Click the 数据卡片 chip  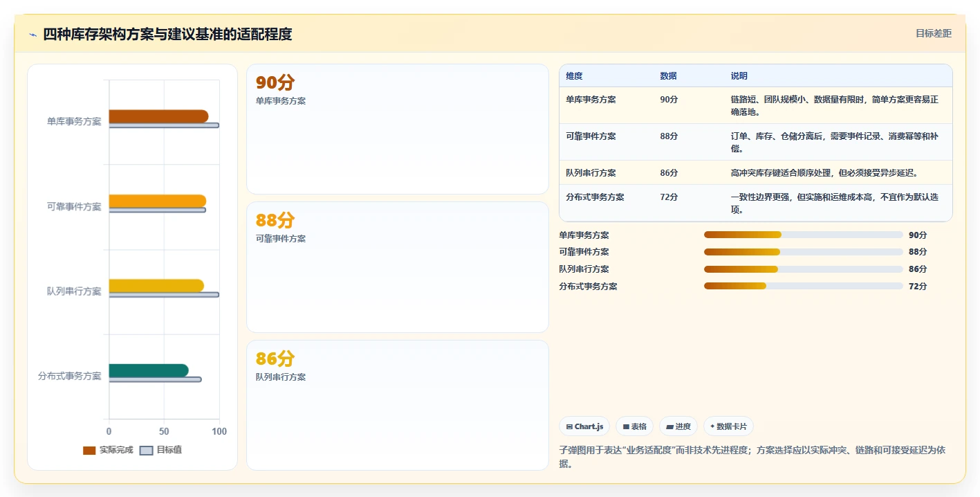[728, 426]
